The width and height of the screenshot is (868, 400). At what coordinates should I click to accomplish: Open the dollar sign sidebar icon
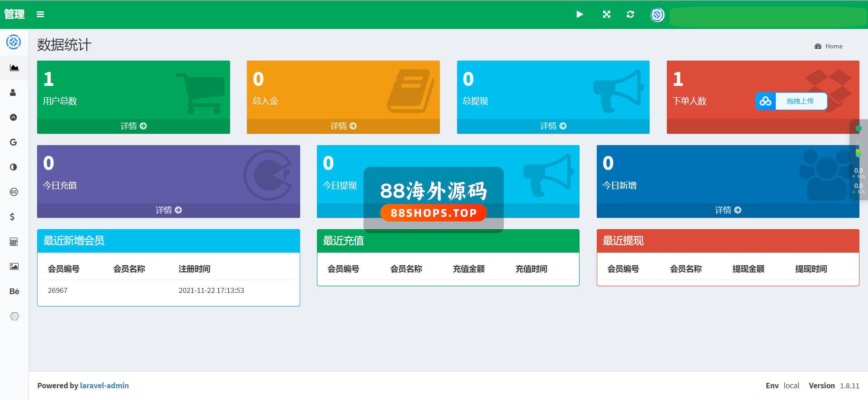coord(13,217)
